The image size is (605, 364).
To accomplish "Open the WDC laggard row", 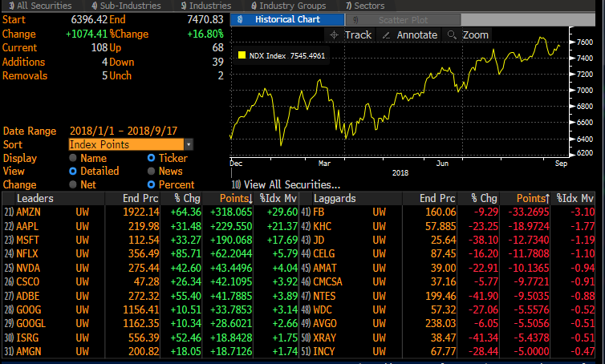I will (x=448, y=309).
